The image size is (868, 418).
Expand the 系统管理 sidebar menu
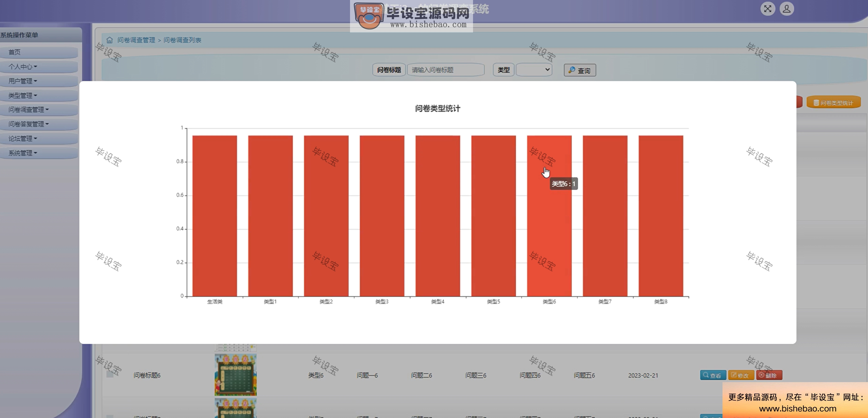[x=39, y=153]
